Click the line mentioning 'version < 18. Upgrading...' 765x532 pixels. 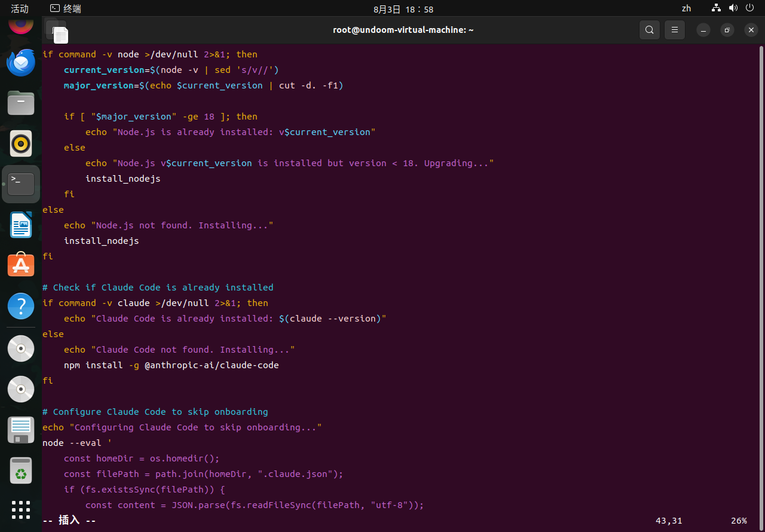[290, 163]
